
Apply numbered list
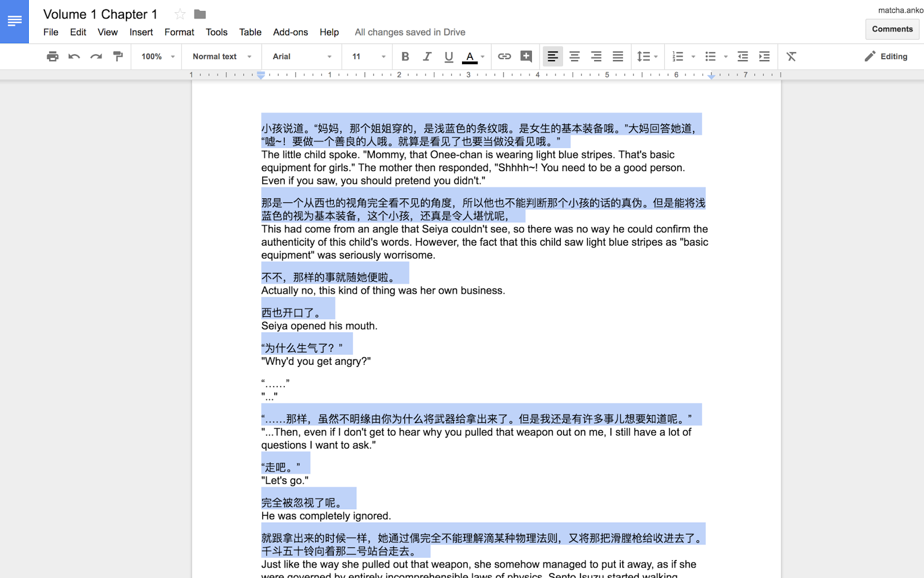[x=678, y=56]
